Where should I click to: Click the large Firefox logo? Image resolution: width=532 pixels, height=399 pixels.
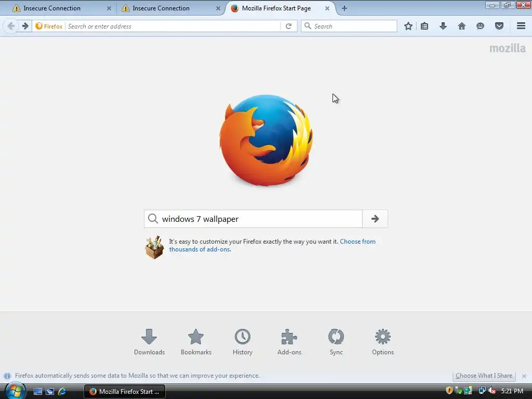pyautogui.click(x=265, y=140)
